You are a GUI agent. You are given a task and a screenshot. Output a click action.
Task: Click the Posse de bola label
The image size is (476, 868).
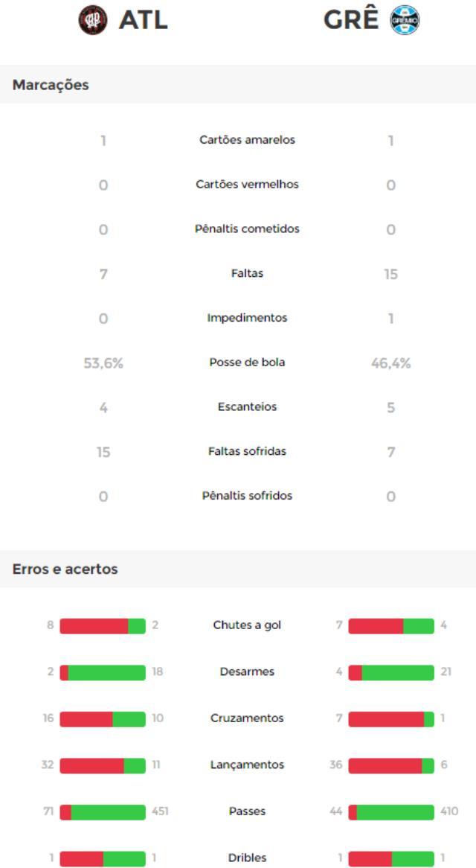point(247,363)
